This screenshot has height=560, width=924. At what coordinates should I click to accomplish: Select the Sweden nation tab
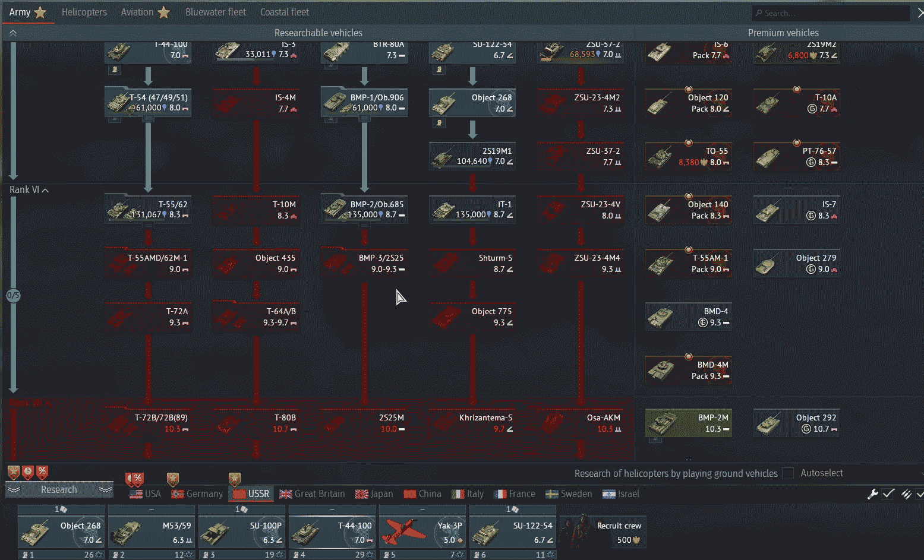pyautogui.click(x=569, y=494)
